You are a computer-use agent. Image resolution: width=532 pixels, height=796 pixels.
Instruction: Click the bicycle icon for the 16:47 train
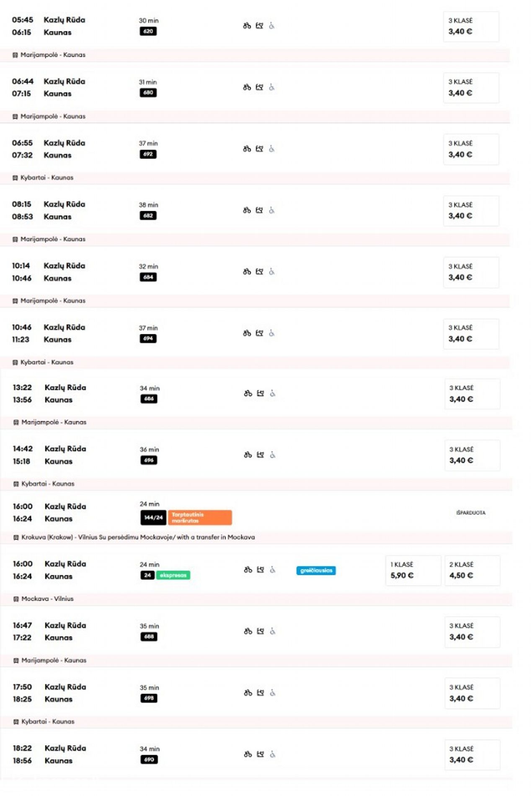pyautogui.click(x=248, y=631)
